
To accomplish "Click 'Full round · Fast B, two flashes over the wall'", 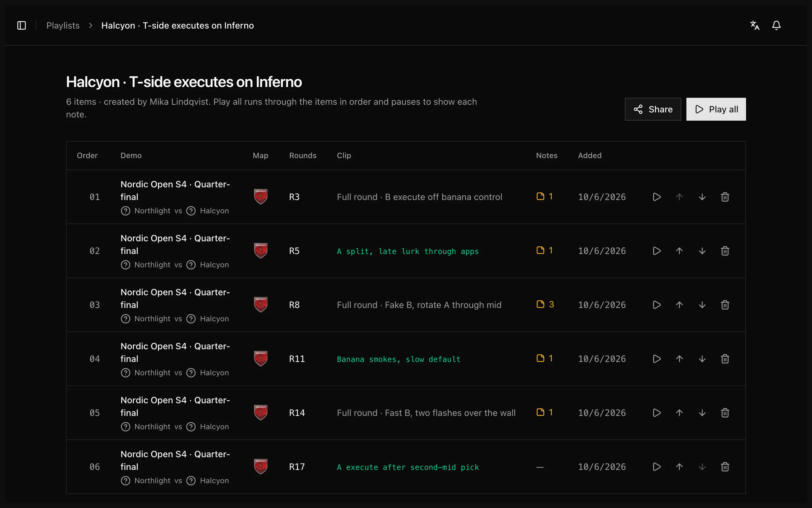I will [426, 413].
